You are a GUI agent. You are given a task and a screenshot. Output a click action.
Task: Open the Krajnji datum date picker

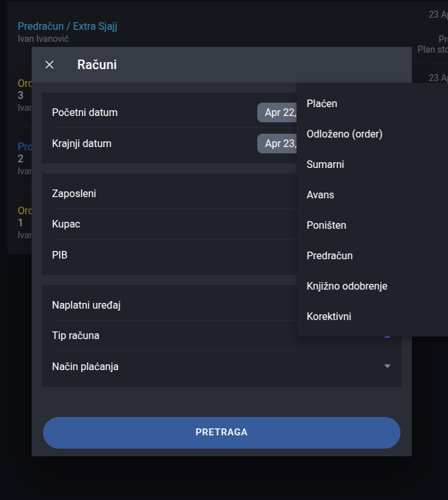coord(277,143)
